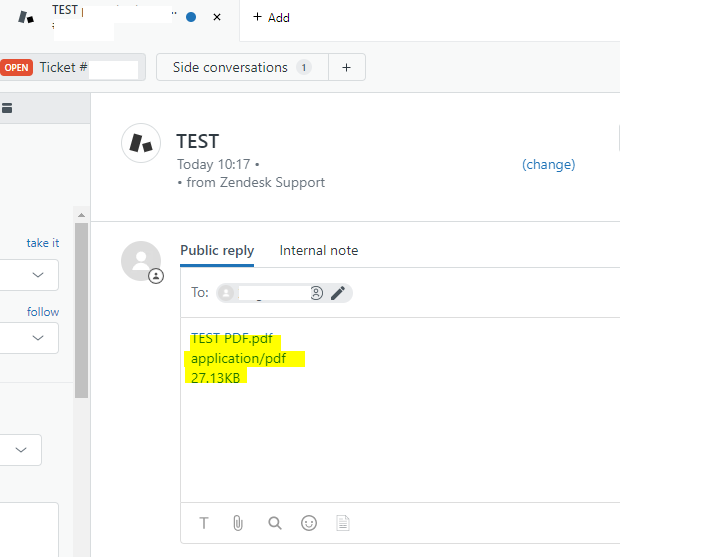Close the TEST ticket tab
The width and height of the screenshot is (704, 557).
(217, 17)
